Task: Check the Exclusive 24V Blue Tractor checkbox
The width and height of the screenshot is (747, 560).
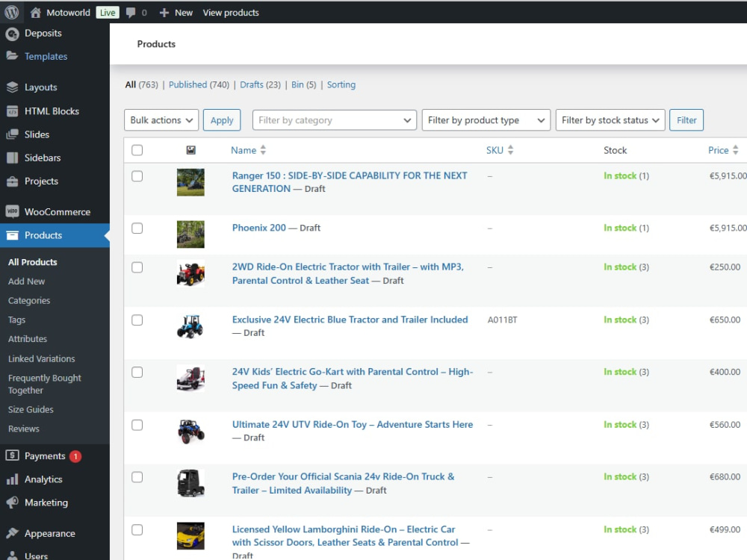Action: [137, 320]
